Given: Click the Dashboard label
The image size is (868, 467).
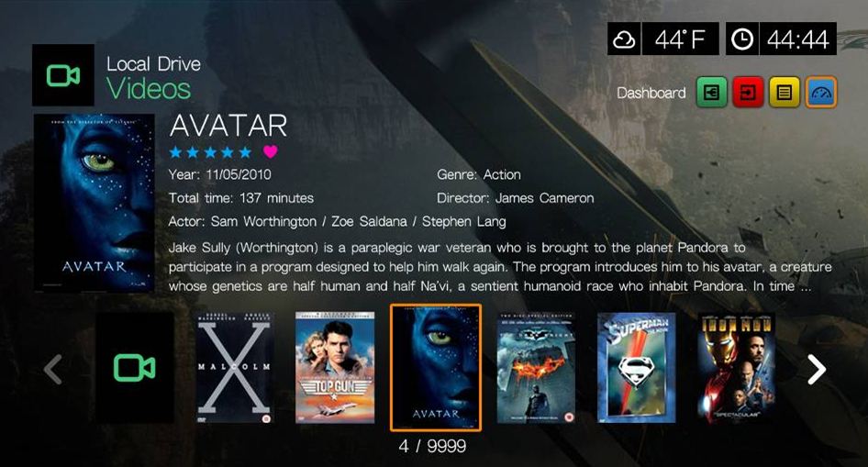Looking at the screenshot, I should 651,93.
